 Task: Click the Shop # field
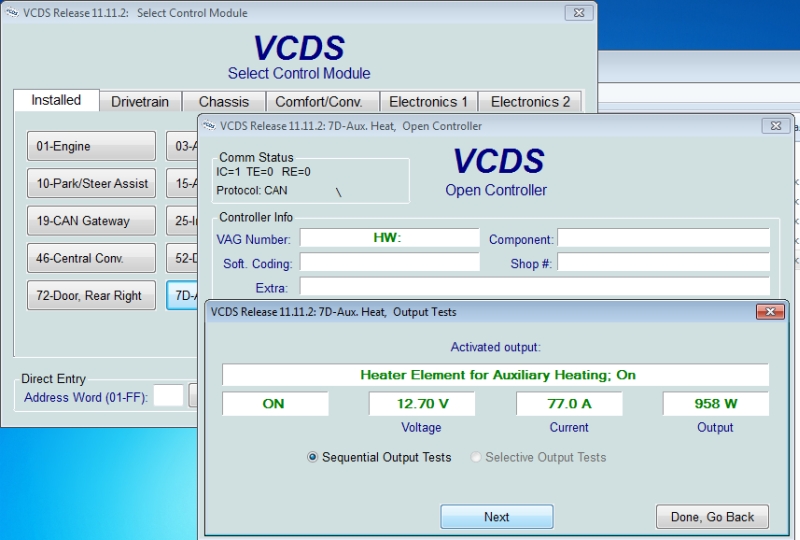tap(663, 262)
